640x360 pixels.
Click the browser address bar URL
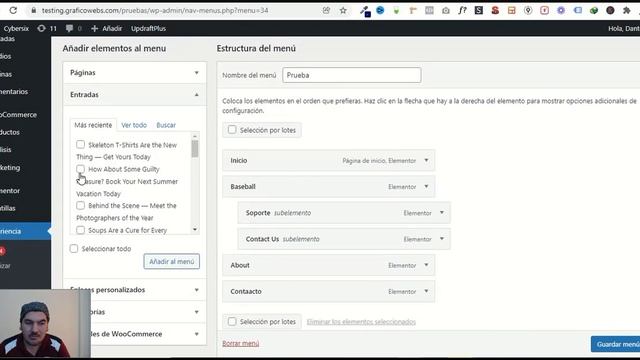coord(155,11)
